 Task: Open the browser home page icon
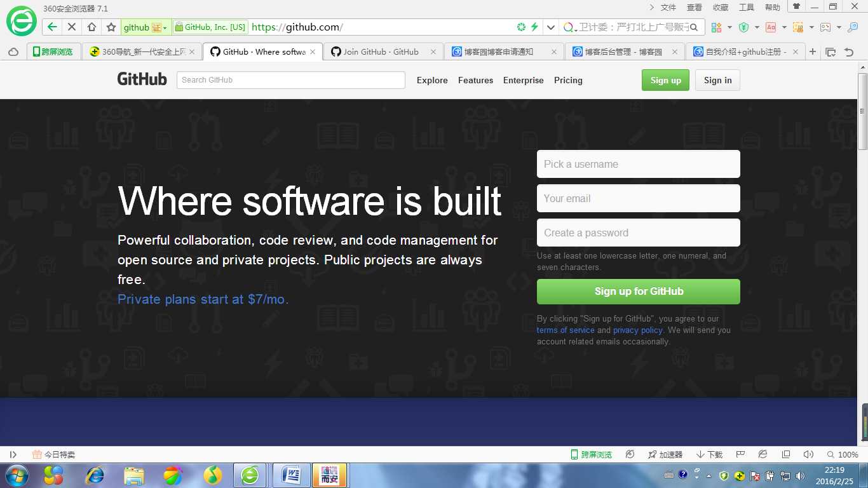(x=92, y=27)
